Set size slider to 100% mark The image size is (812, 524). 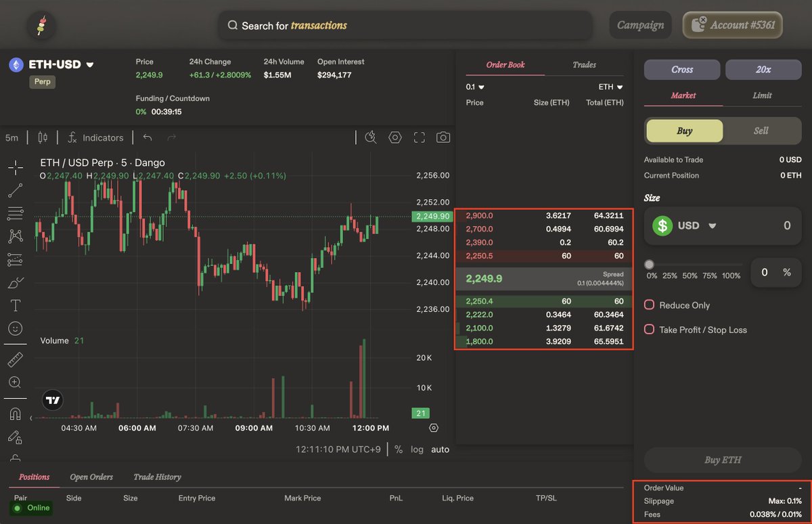click(731, 276)
